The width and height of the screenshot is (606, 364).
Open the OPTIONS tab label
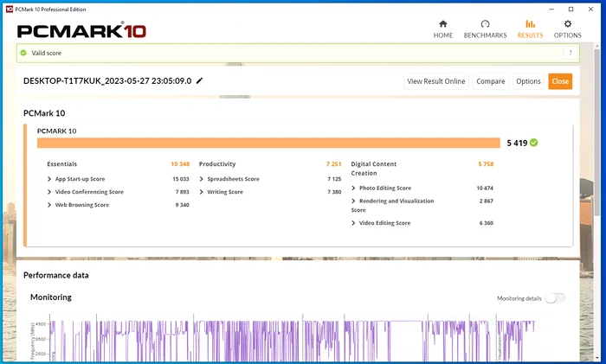pos(567,35)
